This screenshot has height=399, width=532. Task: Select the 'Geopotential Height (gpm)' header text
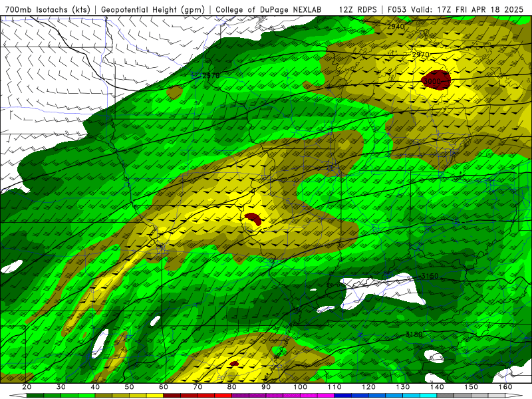153,9
